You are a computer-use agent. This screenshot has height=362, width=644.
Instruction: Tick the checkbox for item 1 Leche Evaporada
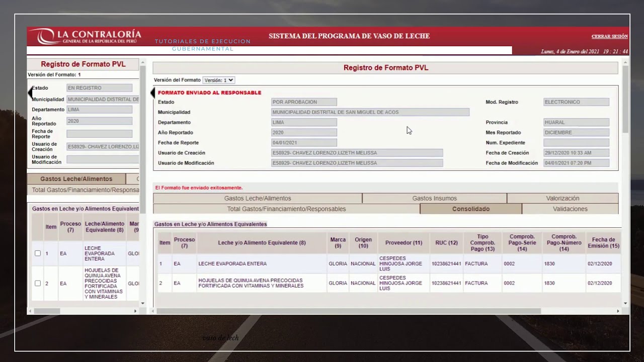[38, 253]
